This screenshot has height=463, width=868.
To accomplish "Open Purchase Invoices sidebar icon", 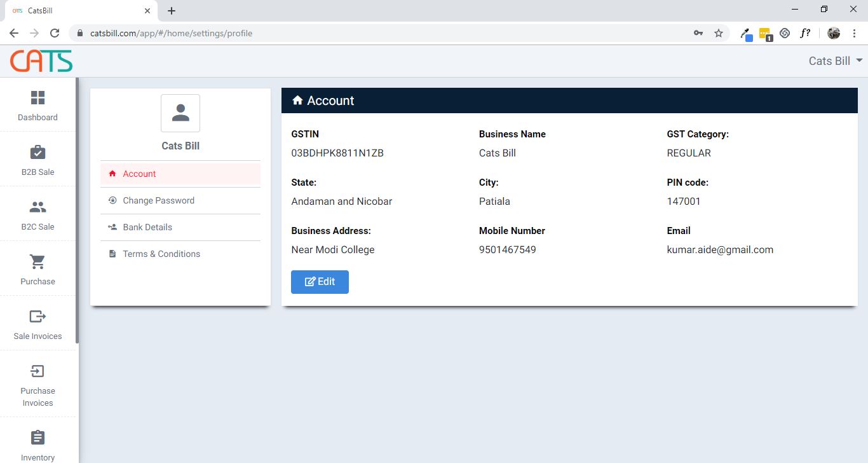I will [37, 371].
